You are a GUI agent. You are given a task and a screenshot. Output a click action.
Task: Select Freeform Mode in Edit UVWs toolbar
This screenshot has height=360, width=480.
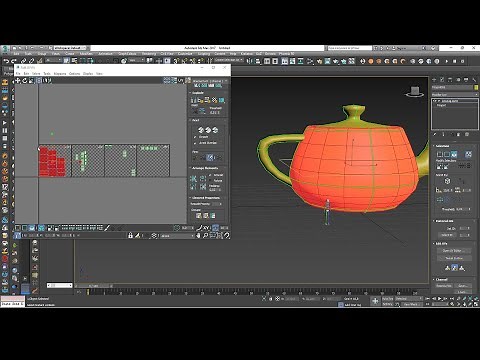pyautogui.click(x=39, y=80)
